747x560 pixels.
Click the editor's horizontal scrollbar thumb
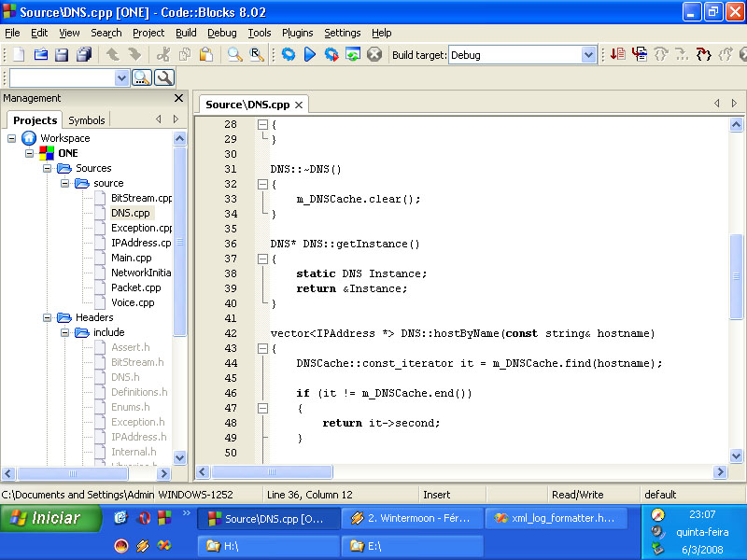[272, 472]
